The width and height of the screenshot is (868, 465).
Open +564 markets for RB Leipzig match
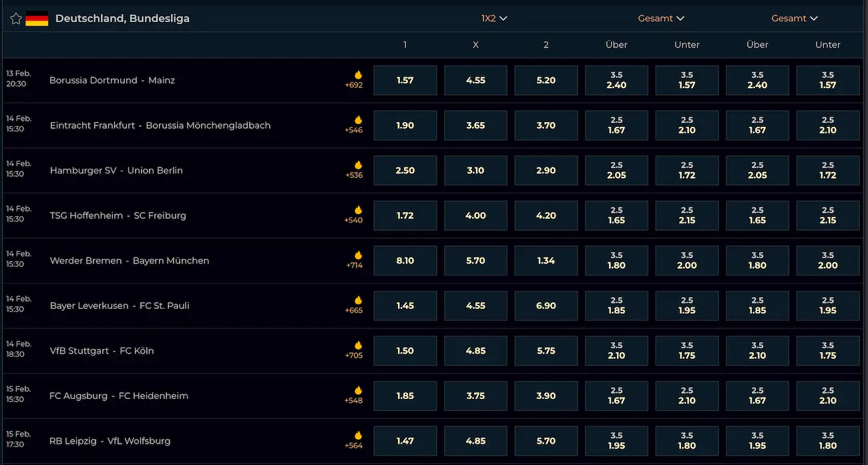(354, 445)
